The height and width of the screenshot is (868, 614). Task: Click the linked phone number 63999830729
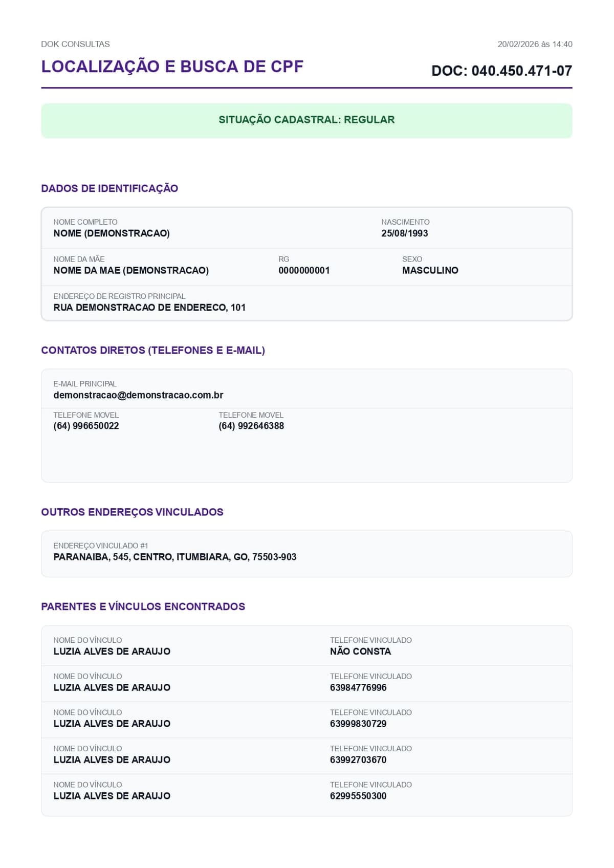358,724
